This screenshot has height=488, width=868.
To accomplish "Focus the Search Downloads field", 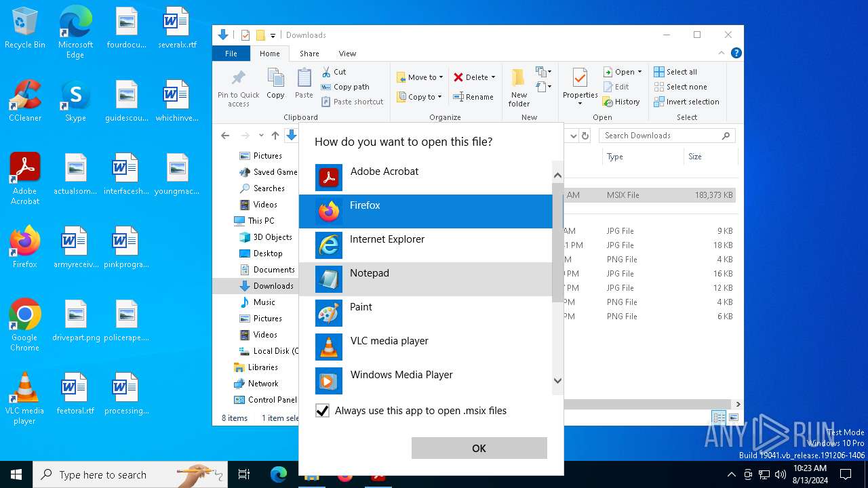I will [x=667, y=136].
